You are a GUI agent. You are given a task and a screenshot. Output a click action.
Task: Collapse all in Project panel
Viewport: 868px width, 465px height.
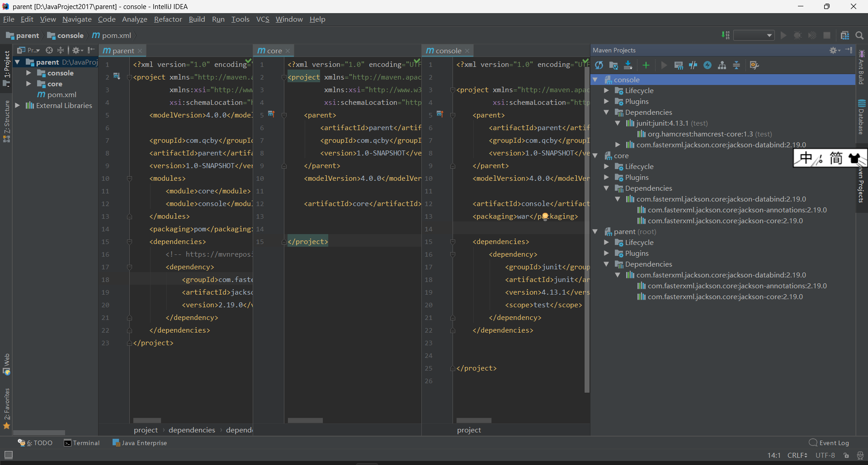pyautogui.click(x=61, y=50)
